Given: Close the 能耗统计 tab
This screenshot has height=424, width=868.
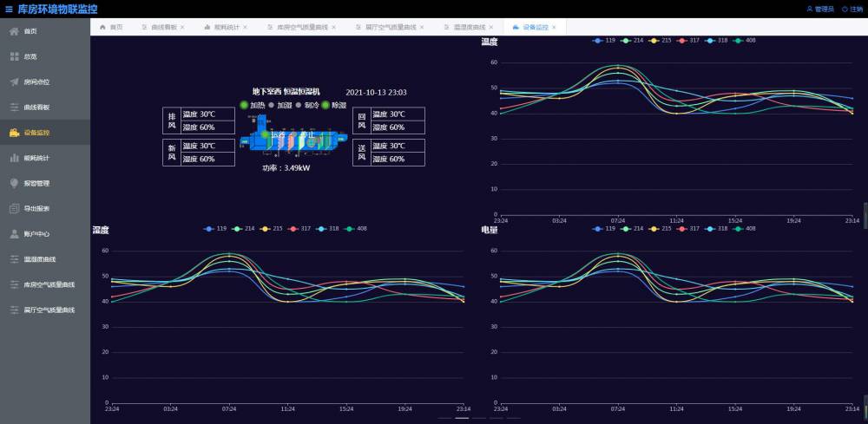Looking at the screenshot, I should coord(246,27).
